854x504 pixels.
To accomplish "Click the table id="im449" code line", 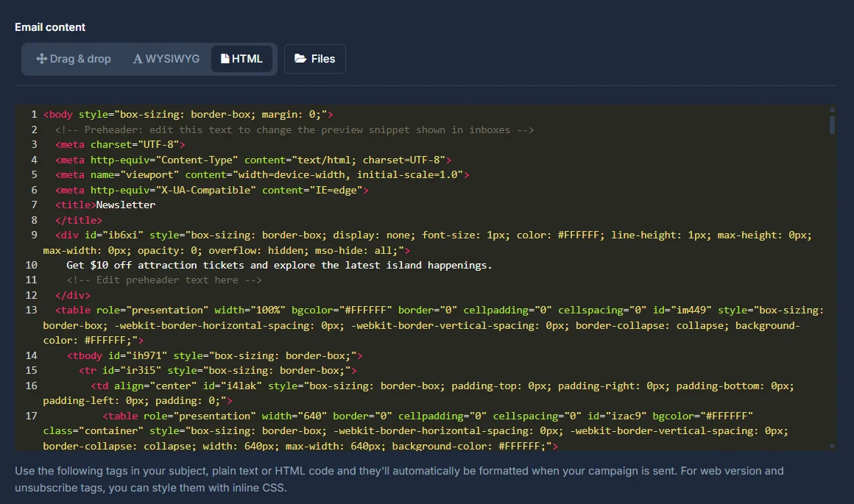I will click(434, 325).
